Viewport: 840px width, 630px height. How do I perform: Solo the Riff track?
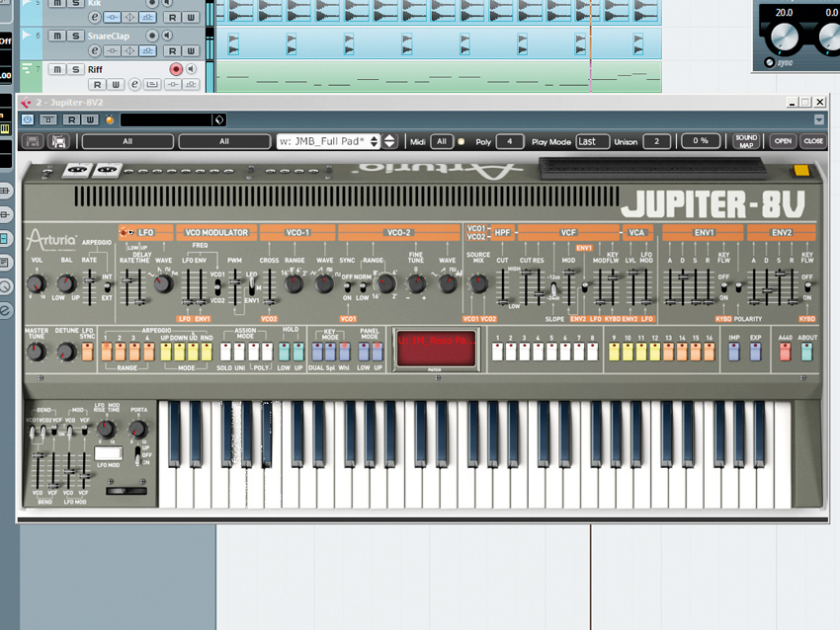(x=75, y=69)
